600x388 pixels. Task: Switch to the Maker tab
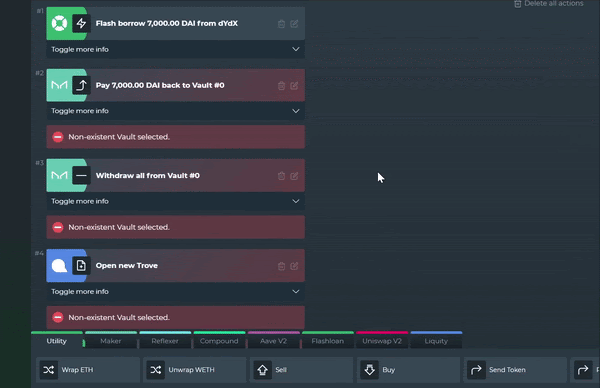pyautogui.click(x=111, y=341)
